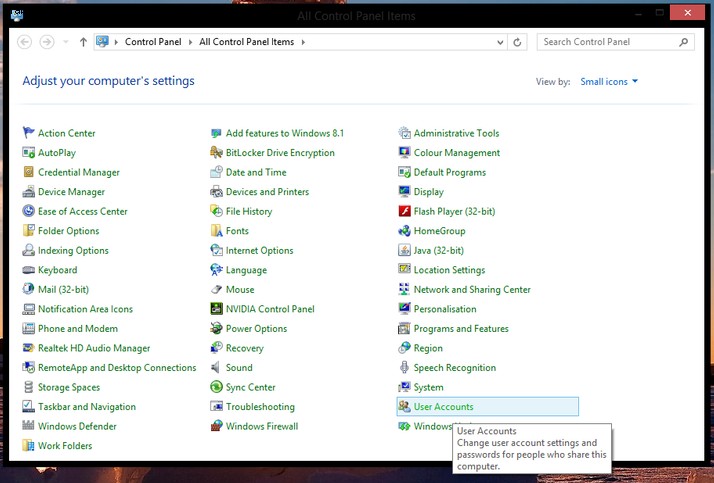Screen dimensions: 714x483
Task: Click the Folder Options icon
Action: pos(28,231)
